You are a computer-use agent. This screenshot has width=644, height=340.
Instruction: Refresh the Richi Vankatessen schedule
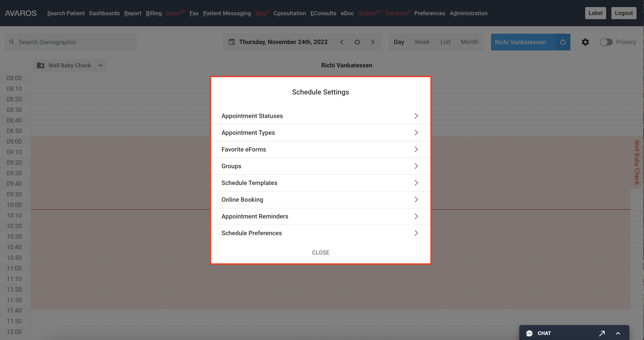tap(562, 42)
